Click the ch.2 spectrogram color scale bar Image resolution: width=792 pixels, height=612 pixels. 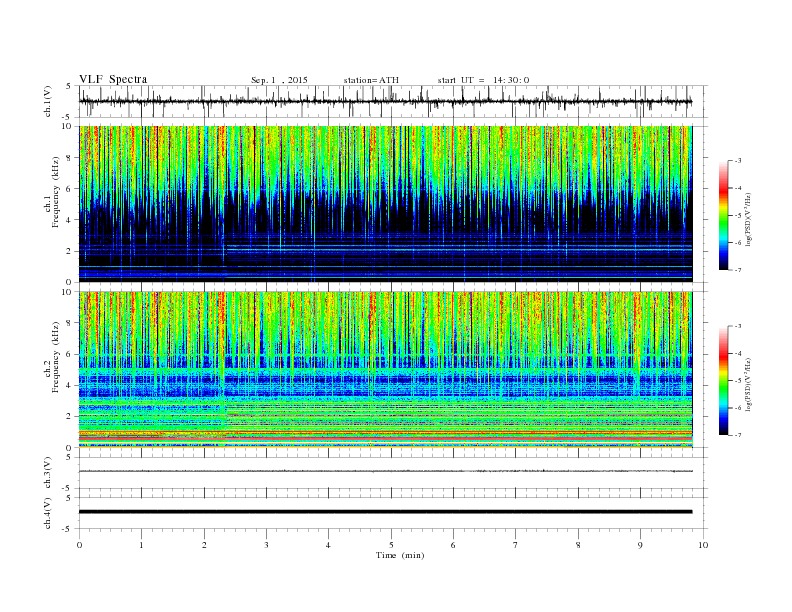723,380
